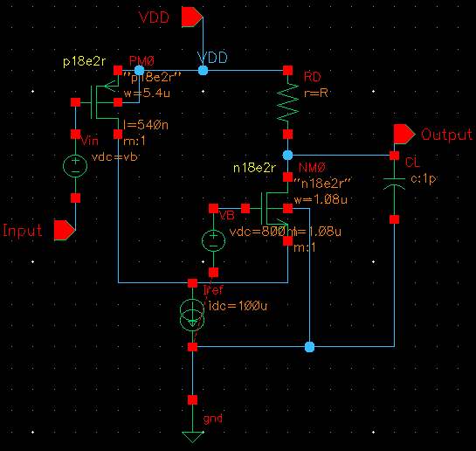Click the bottom junction dot on ground wire

[x=310, y=346]
